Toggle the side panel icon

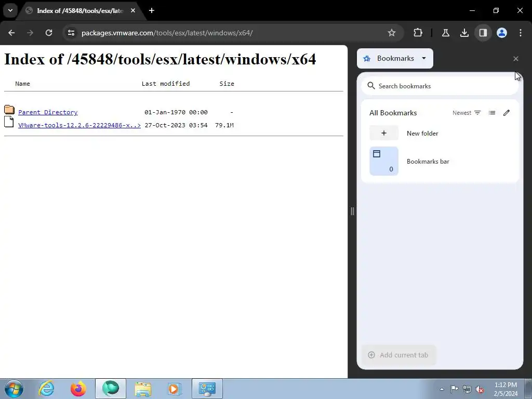(x=483, y=33)
